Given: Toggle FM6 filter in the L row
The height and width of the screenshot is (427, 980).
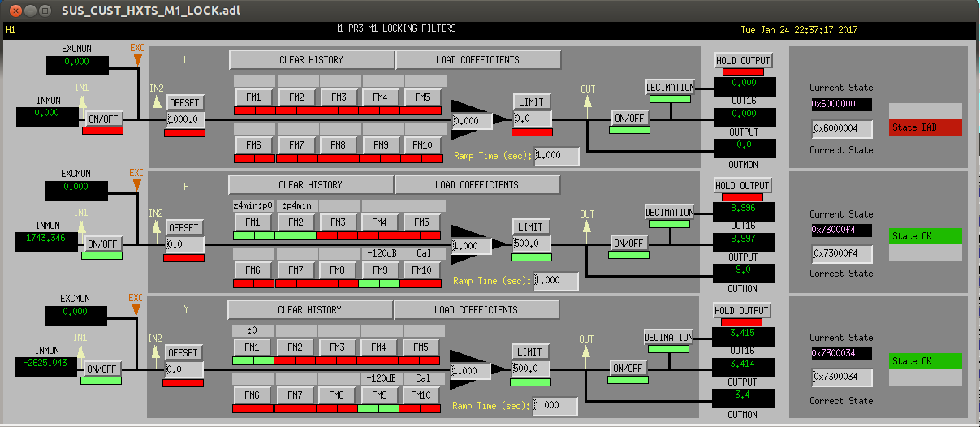Looking at the screenshot, I should click(x=254, y=145).
